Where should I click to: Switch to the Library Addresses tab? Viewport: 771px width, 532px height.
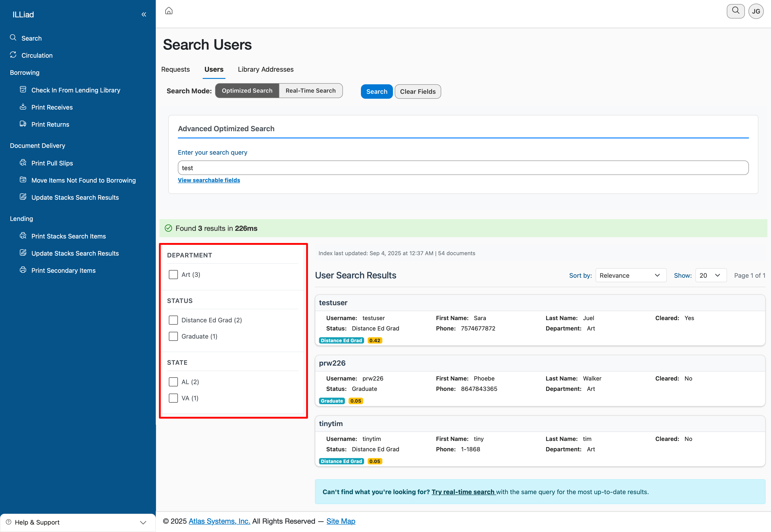[x=266, y=69]
